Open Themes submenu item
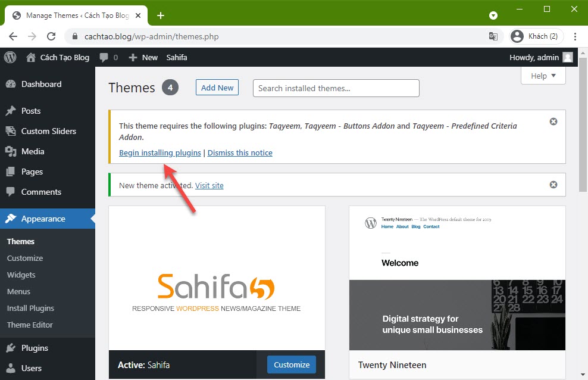This screenshot has width=588, height=380. click(x=21, y=241)
